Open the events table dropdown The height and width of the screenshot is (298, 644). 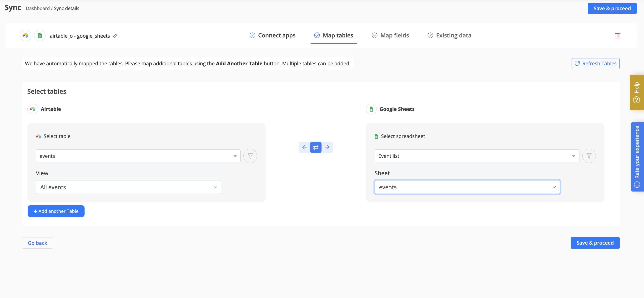pyautogui.click(x=138, y=156)
